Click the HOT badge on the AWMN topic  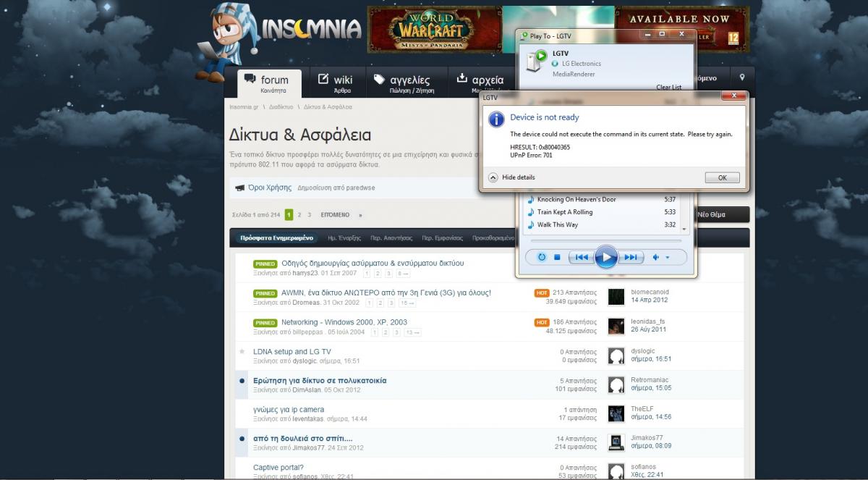click(542, 292)
